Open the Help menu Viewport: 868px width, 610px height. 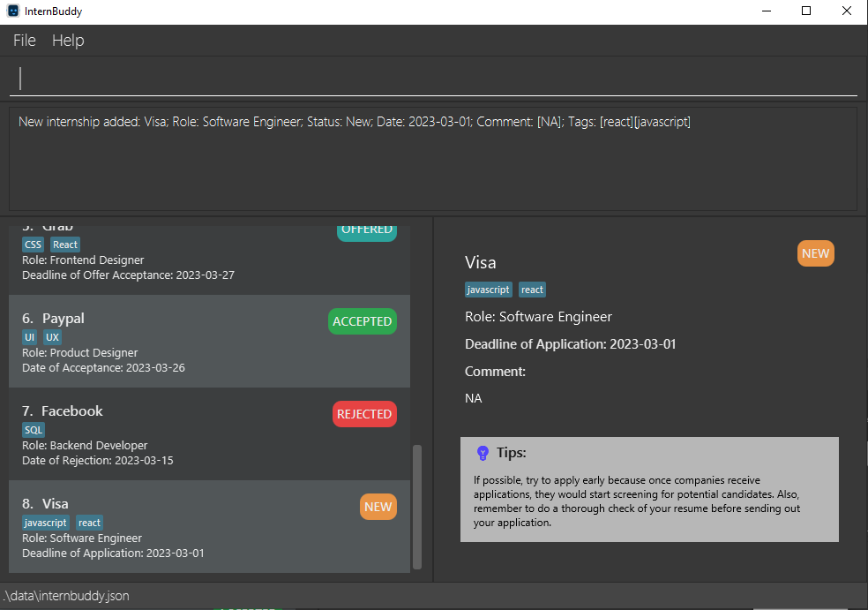click(68, 41)
